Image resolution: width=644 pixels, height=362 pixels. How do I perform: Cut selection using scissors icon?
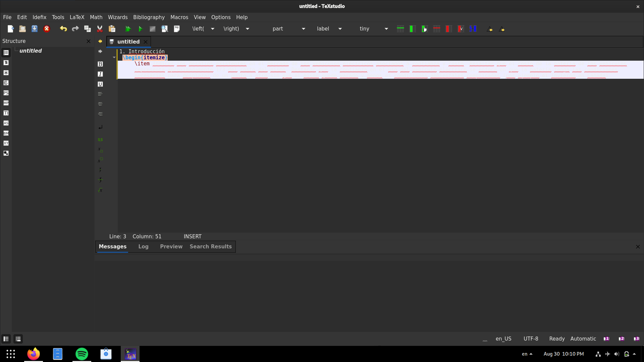(100, 29)
